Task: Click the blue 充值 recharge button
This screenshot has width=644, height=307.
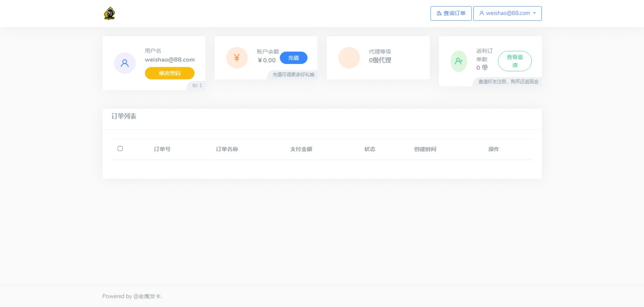Action: (x=293, y=58)
